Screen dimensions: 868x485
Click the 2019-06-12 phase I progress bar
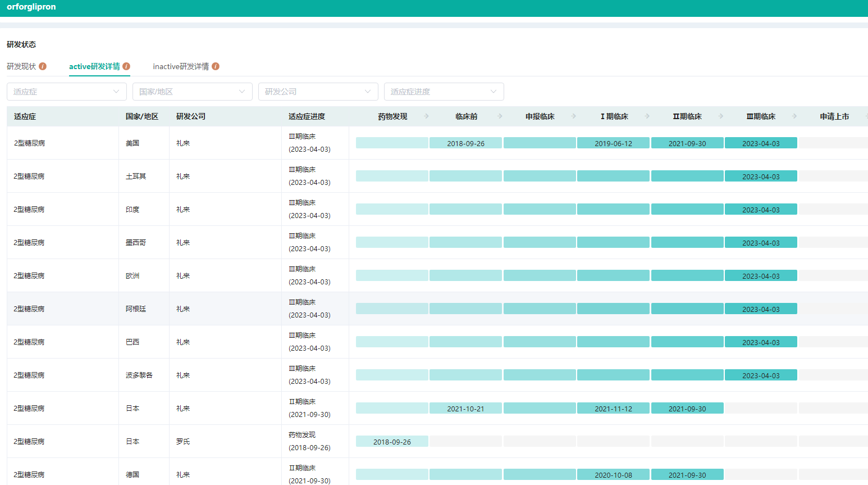click(x=613, y=143)
